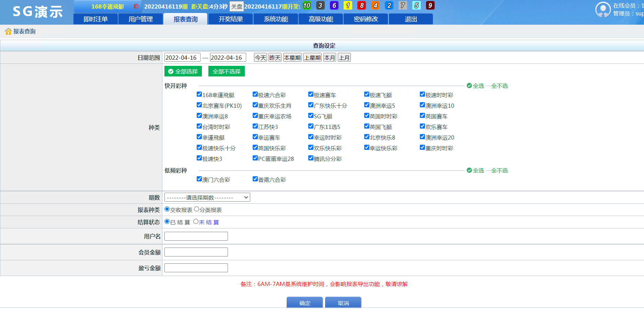Toggle off the PC蛋蛋幸运28 checkbox
Viewport: 644px width, 311px height.
click(255, 158)
